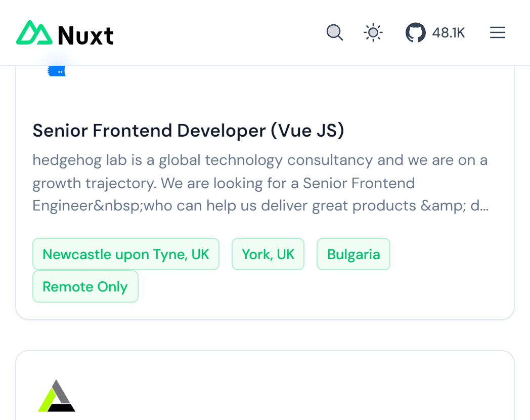Click the GitHub star count 48.1K
530x420 pixels.
coord(448,32)
